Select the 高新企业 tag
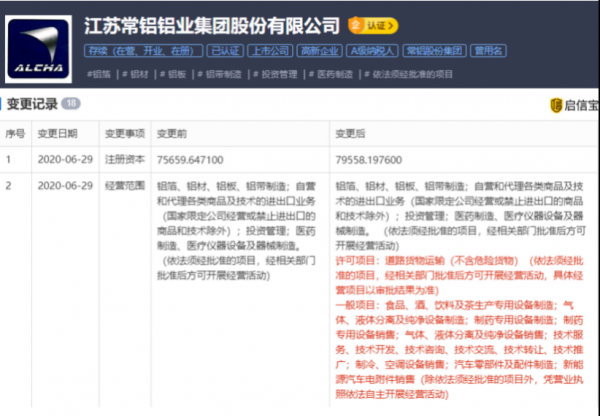 320,51
